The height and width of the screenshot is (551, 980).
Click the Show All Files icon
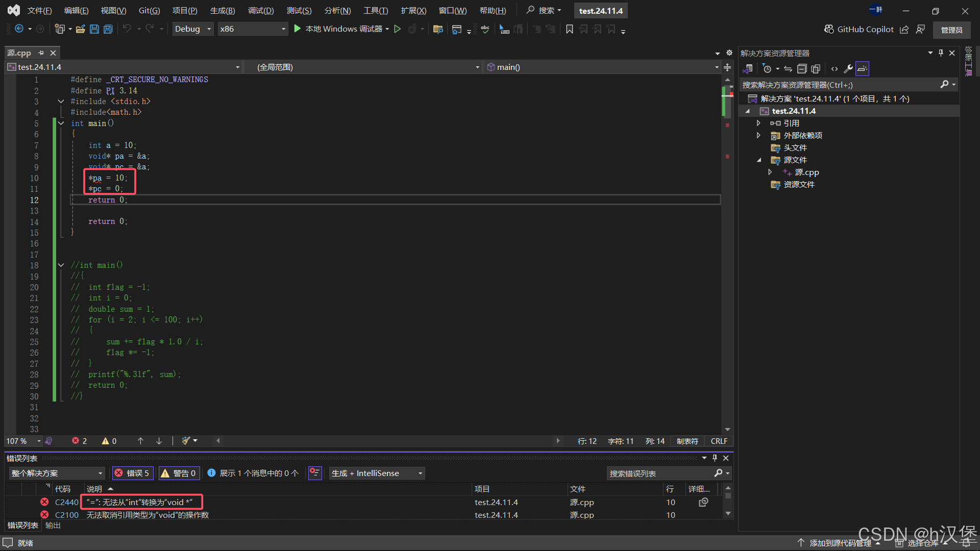tap(816, 69)
